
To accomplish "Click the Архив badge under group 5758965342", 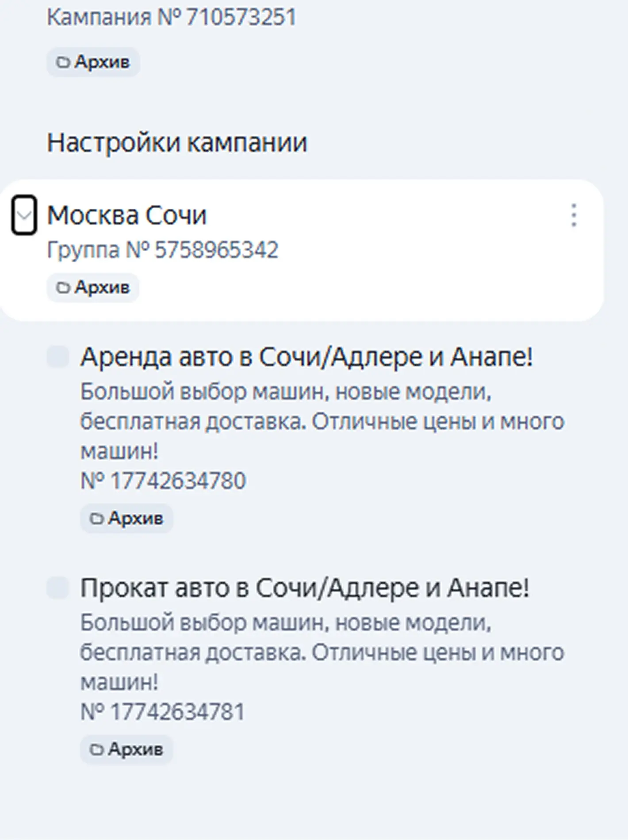I will 93,288.
